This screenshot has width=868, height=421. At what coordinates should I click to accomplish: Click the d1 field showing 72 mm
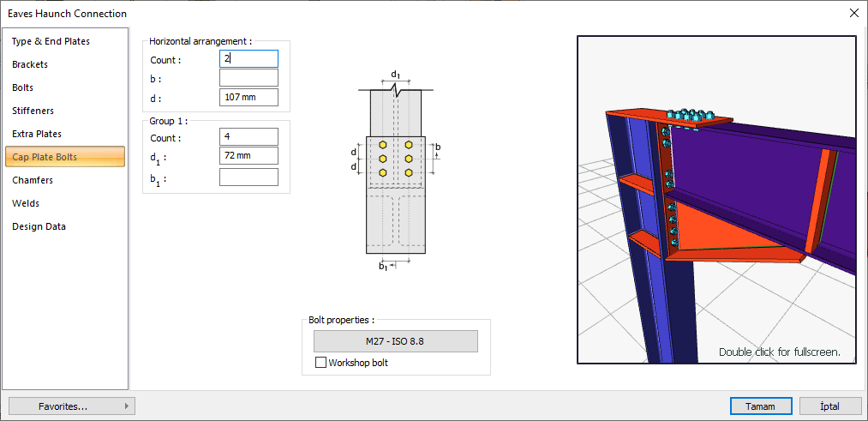(x=248, y=155)
